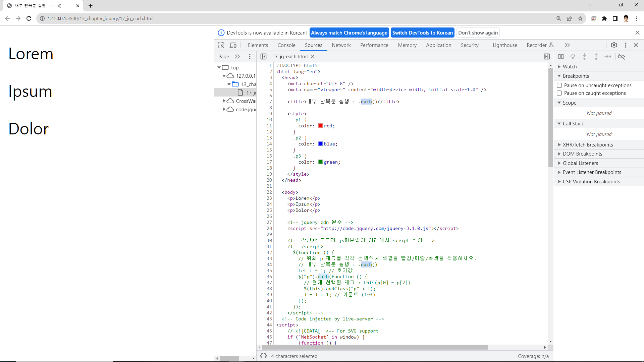Click the step into function icon
644x362 pixels.
[x=584, y=57]
